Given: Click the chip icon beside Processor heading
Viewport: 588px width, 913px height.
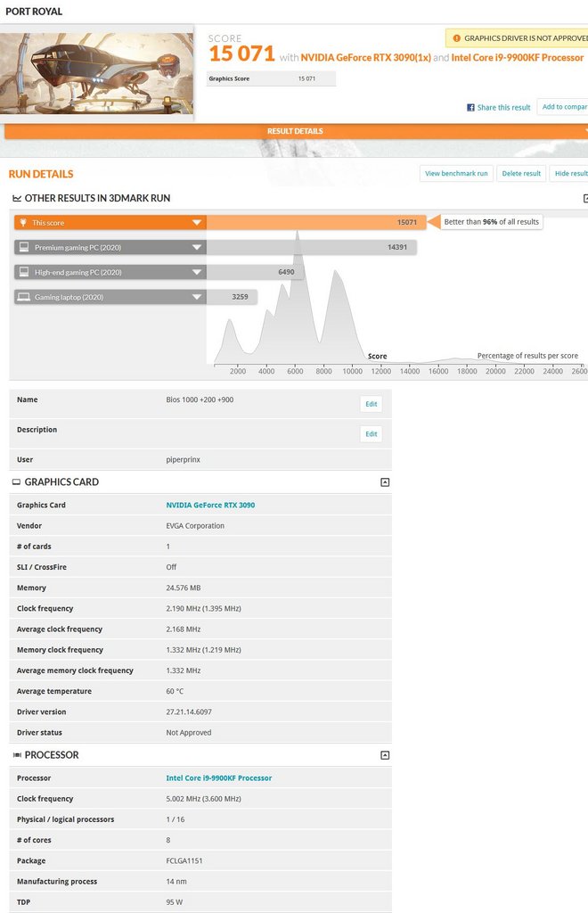Looking at the screenshot, I should click(17, 755).
